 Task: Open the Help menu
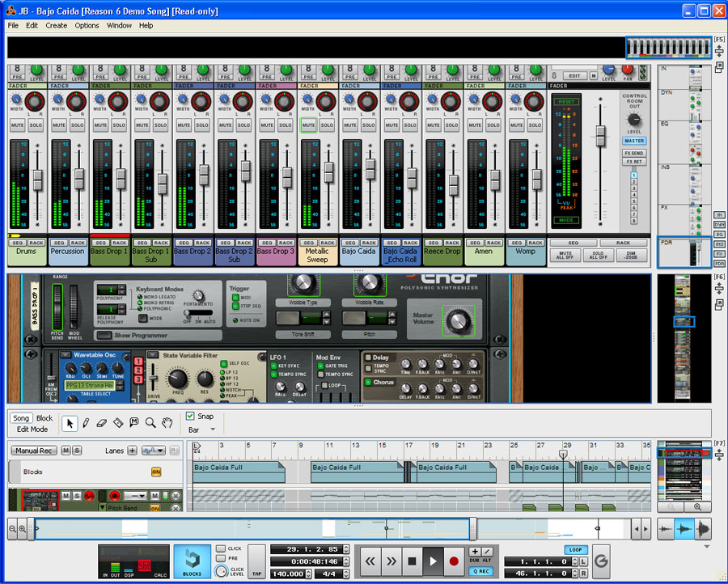[x=146, y=26]
